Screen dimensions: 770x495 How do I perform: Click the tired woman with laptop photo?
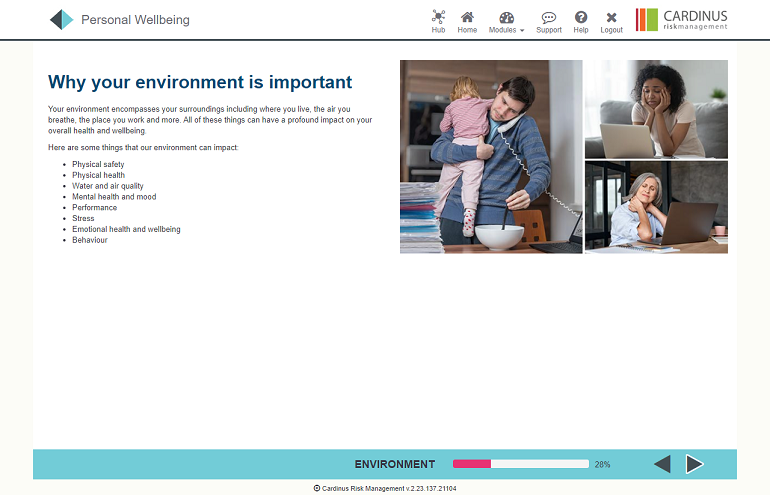point(656,109)
